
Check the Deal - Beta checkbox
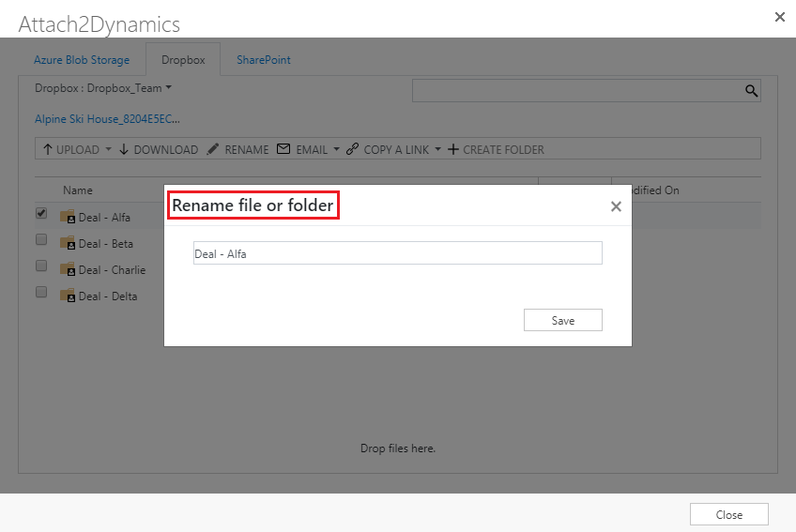[41, 239]
